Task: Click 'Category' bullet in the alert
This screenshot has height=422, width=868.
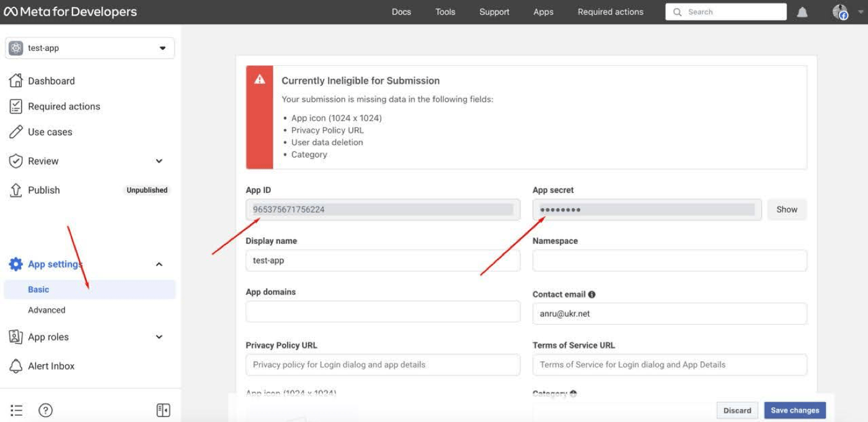Action: 309,155
